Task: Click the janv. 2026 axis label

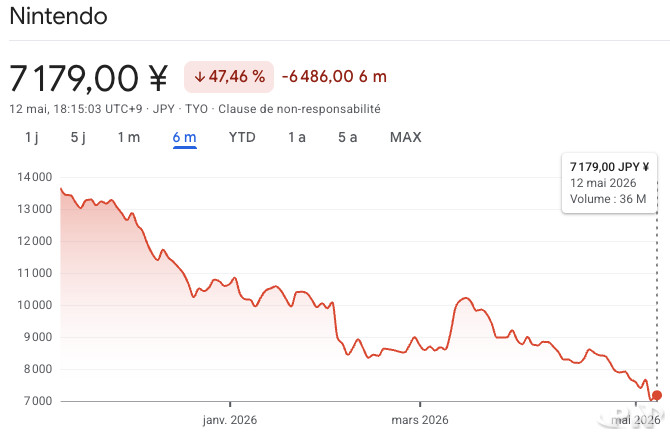Action: pyautogui.click(x=230, y=420)
